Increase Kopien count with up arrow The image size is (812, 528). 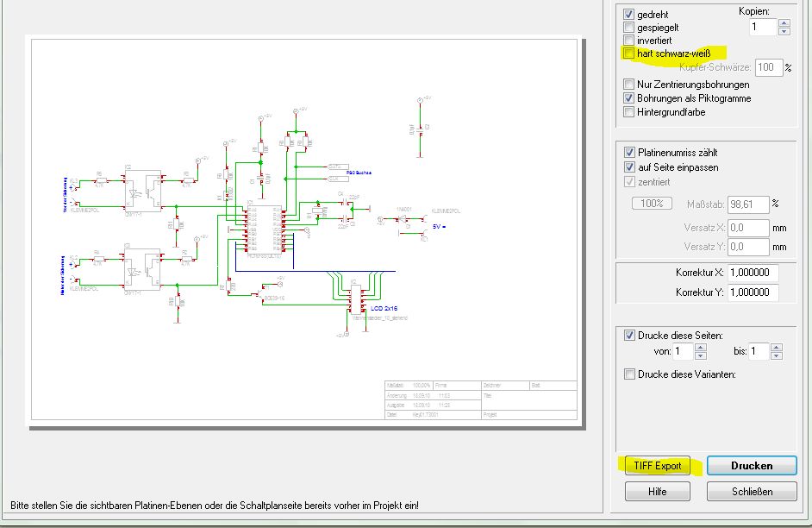coord(784,23)
